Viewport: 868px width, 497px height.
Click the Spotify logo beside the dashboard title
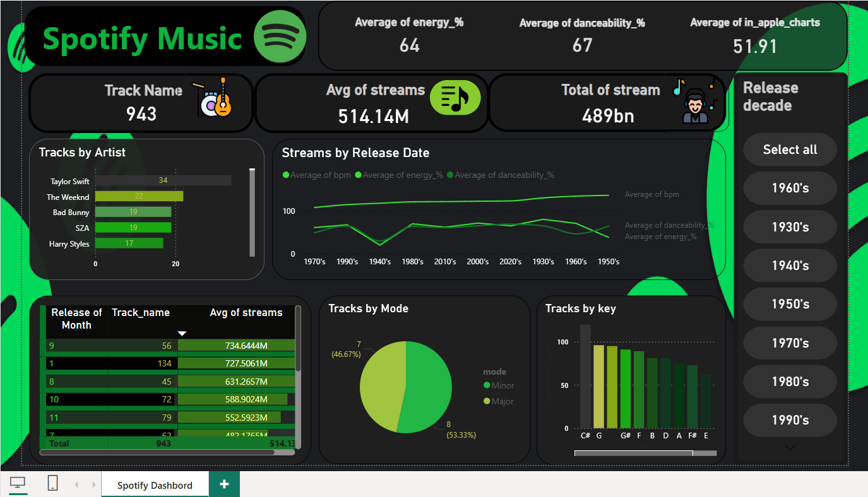[280, 37]
